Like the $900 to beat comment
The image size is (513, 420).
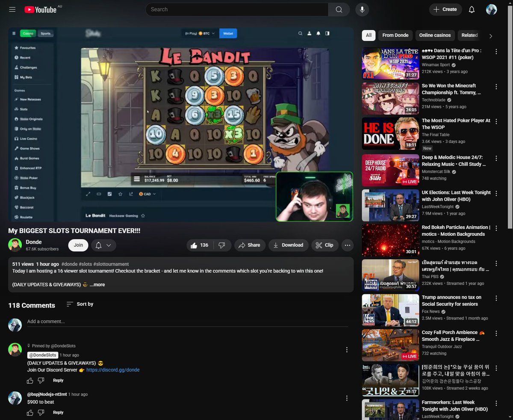pyautogui.click(x=30, y=412)
